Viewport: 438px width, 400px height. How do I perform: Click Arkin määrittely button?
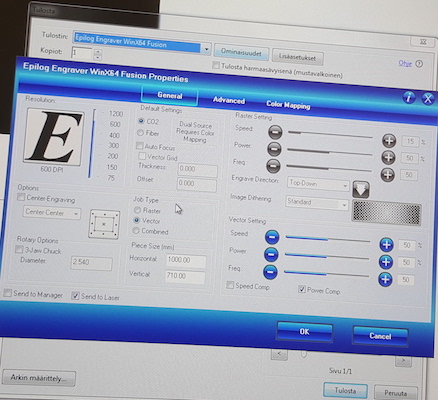pos(39,378)
